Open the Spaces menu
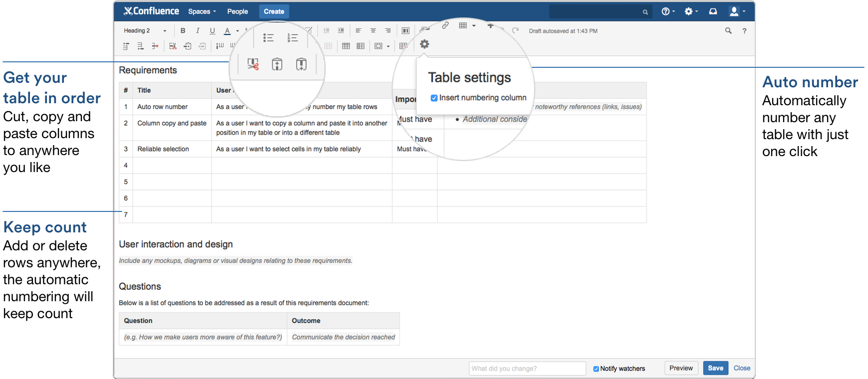 coord(202,11)
